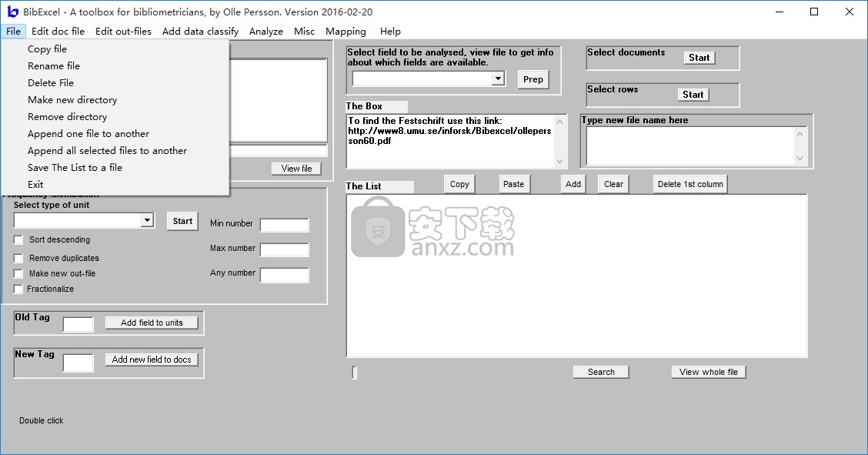Focus the Any number input field

coord(285,275)
